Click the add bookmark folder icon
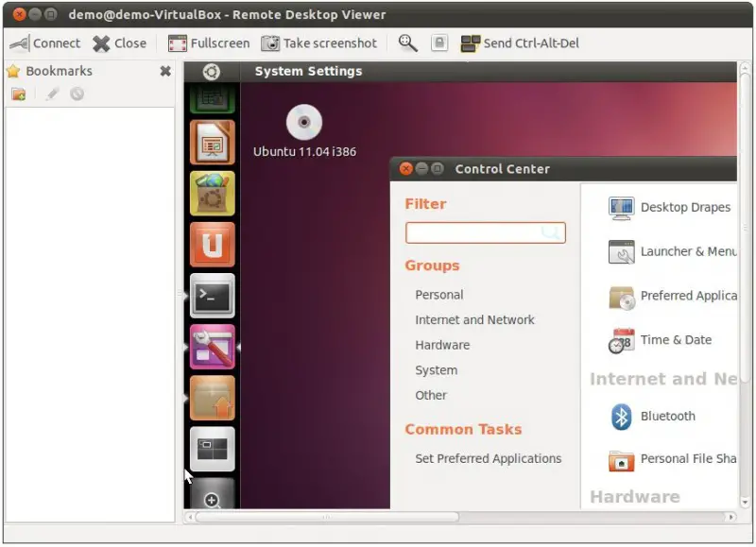Image resolution: width=756 pixels, height=547 pixels. (x=18, y=94)
